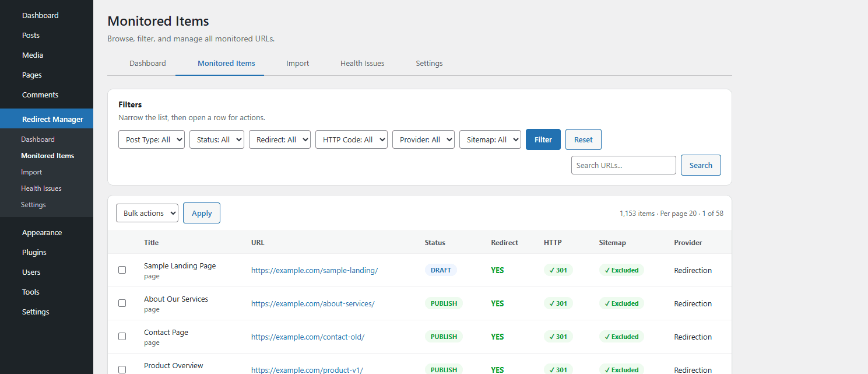Click YES in the Contact Page row
Image resolution: width=868 pixels, height=374 pixels.
(497, 337)
